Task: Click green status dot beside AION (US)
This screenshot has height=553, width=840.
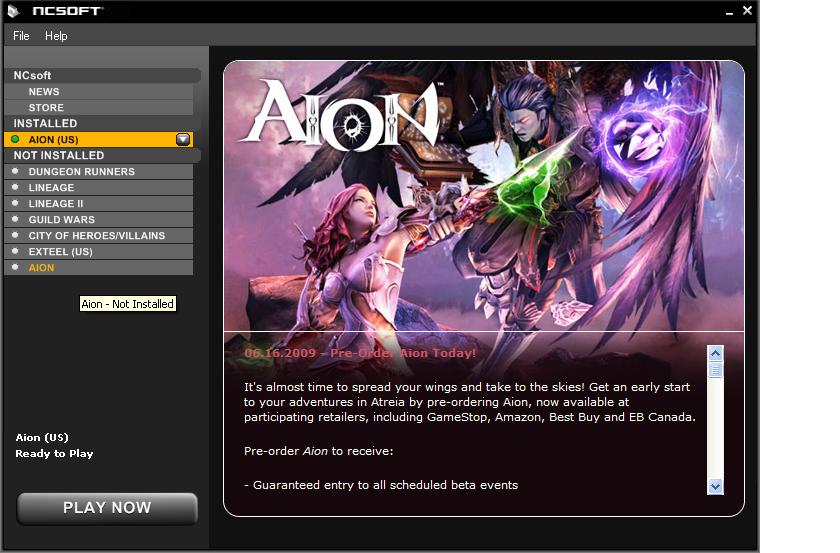Action: click(x=15, y=139)
